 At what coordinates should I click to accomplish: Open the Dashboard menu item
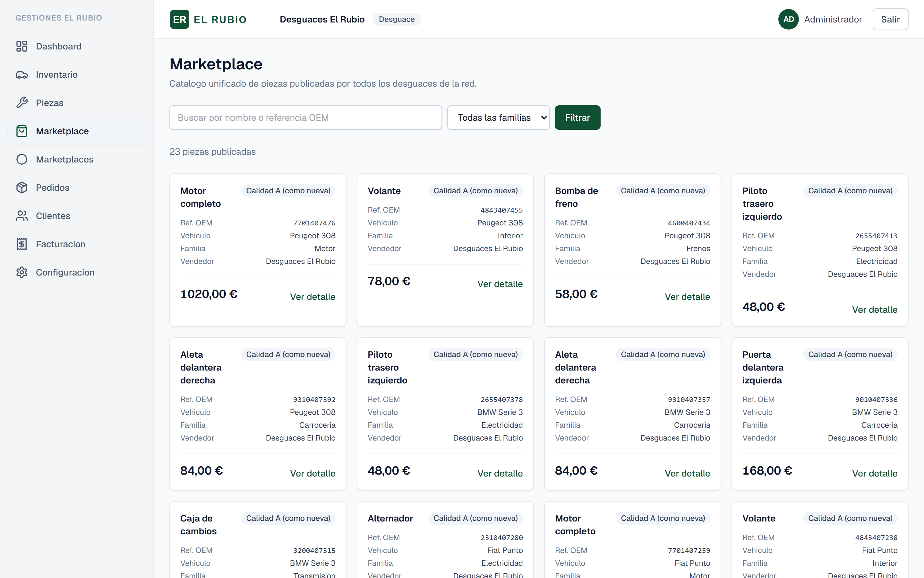(77, 46)
